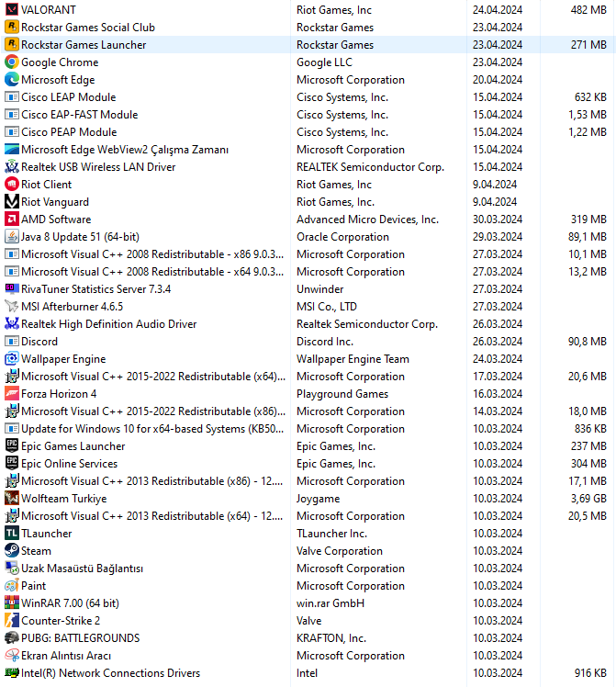Select the Counter-Strike 2 icon

click(11, 620)
